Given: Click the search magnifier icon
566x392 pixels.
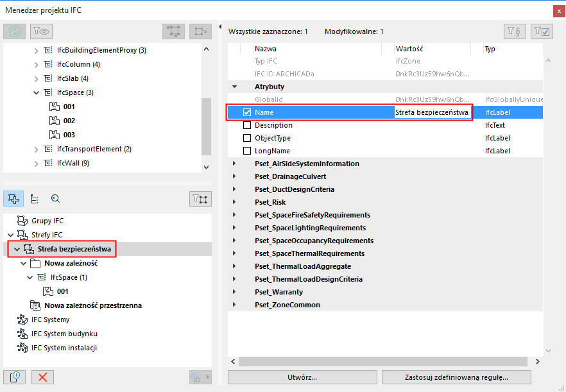Looking at the screenshot, I should (x=55, y=199).
